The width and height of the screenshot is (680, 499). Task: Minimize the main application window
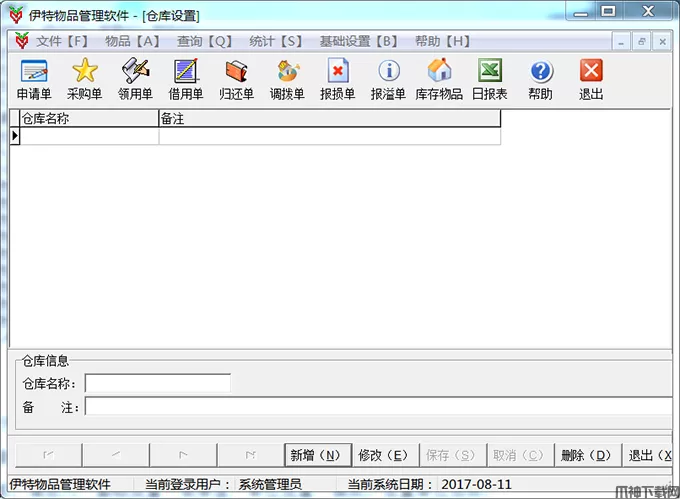[x=581, y=12]
